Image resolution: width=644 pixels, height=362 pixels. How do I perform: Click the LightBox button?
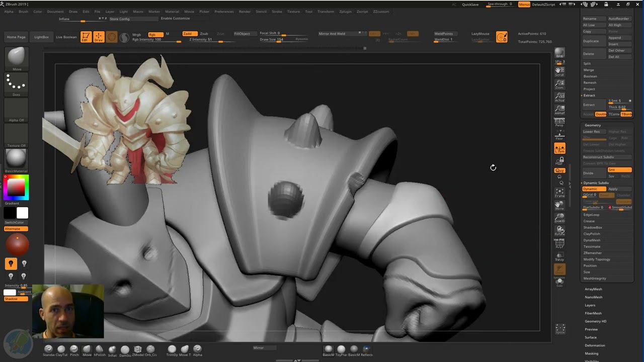(42, 37)
